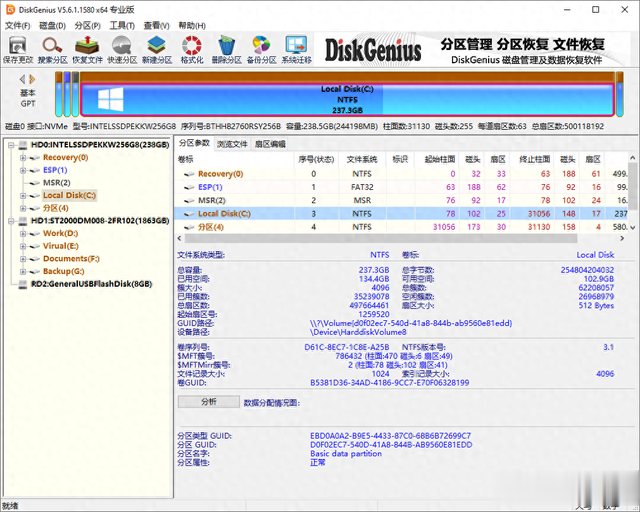Select the 分区(4) row in partition table
The height and width of the screenshot is (512, 640).
click(402, 227)
